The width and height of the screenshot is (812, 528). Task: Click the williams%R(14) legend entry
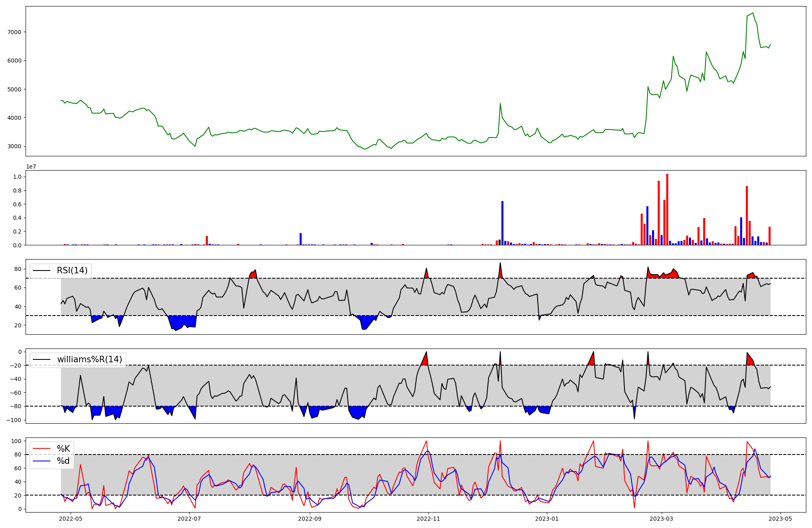pos(89,359)
